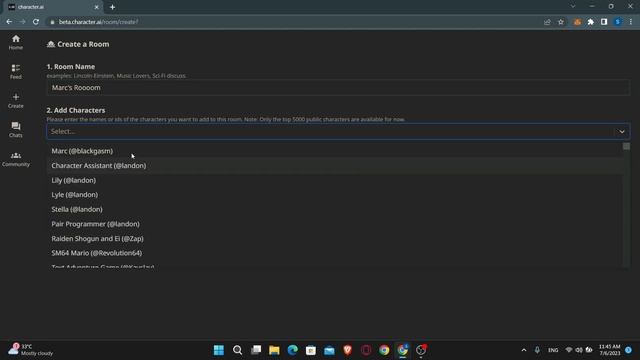The height and width of the screenshot is (360, 640).
Task: Open the Windows Start menu
Action: click(x=219, y=350)
